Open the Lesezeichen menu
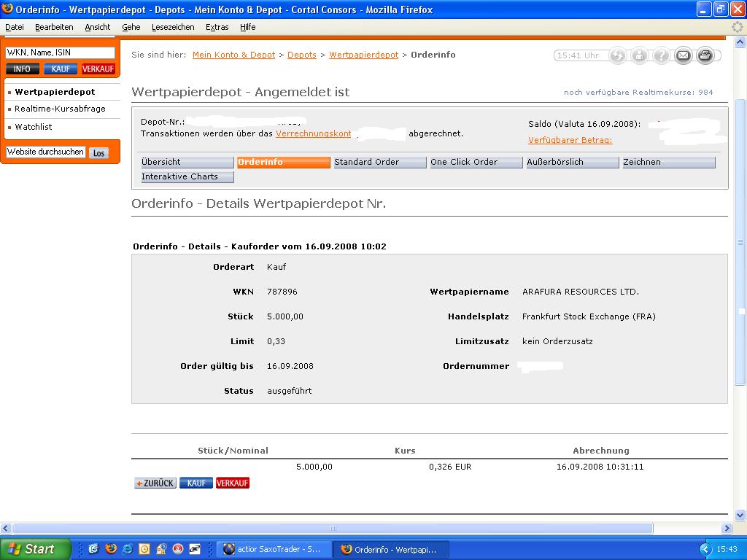747x560 pixels. pos(173,27)
